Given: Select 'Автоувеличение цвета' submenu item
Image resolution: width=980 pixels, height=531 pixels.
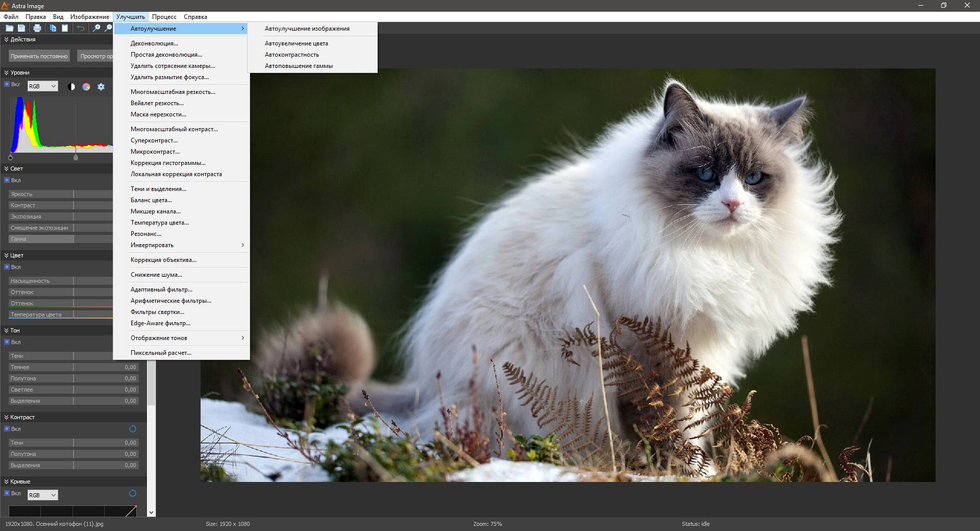Looking at the screenshot, I should (x=312, y=43).
